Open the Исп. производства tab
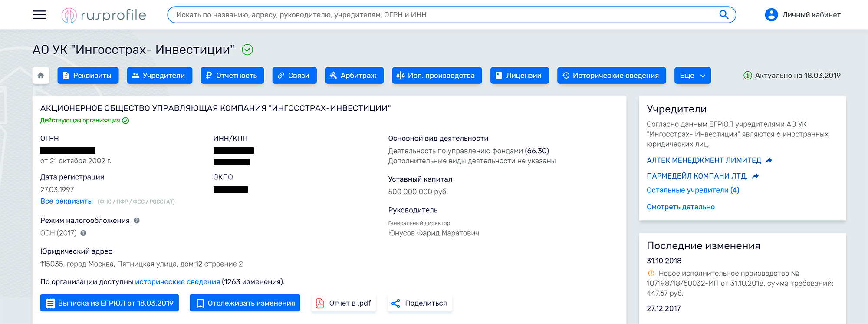 tap(437, 75)
